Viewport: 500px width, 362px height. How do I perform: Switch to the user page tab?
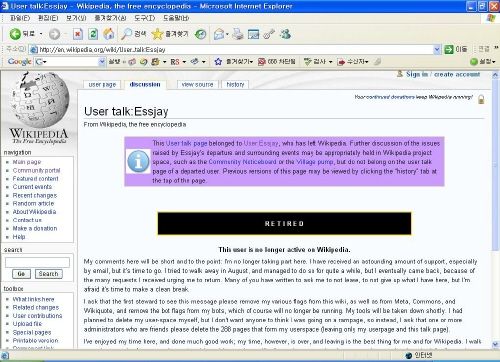coord(102,85)
